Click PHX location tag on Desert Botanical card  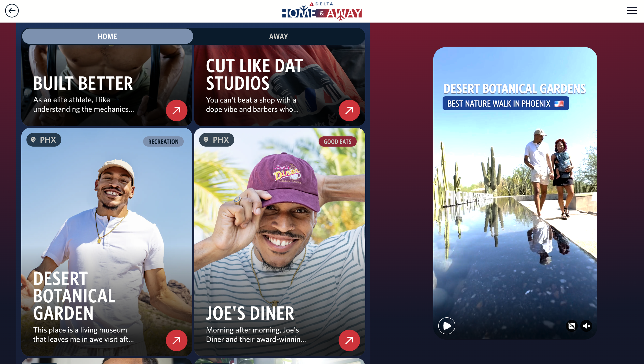[44, 140]
